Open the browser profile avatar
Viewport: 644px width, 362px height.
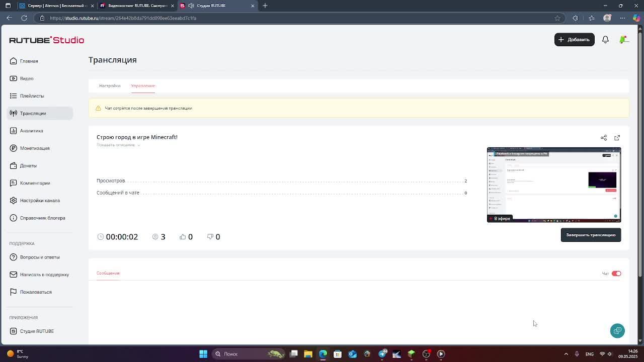[607, 18]
